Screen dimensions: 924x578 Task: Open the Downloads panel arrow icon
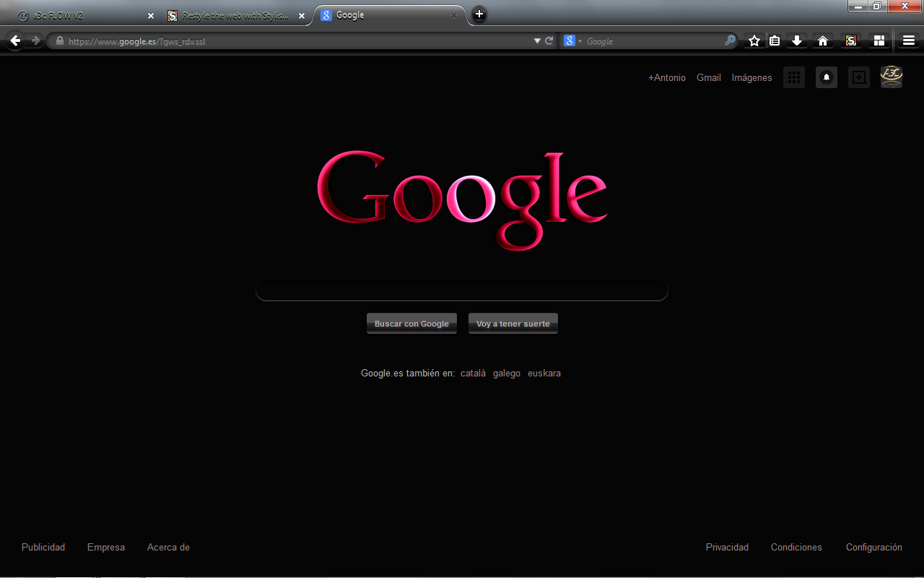(x=797, y=40)
